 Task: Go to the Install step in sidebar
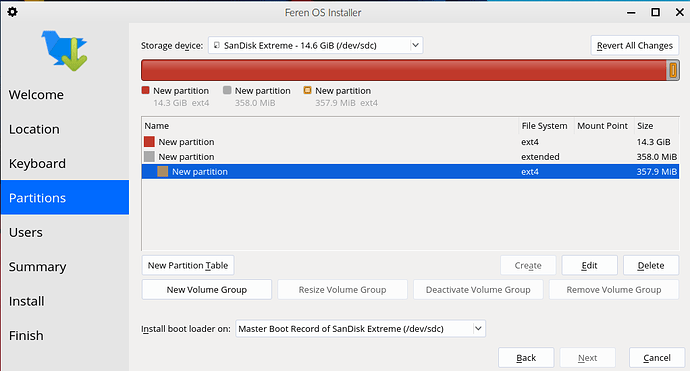[x=65, y=301]
